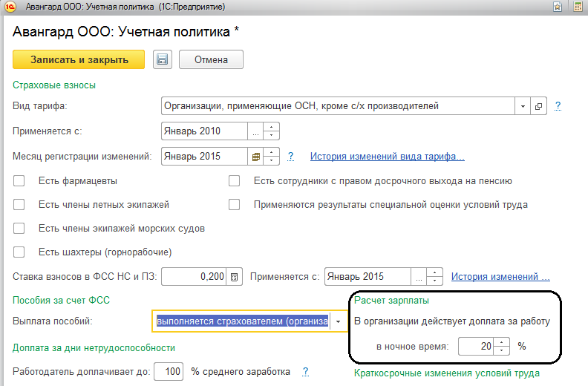The width and height of the screenshot is (588, 386).
Task: Check "Есть члены летных экипажей" option
Action: 19,204
